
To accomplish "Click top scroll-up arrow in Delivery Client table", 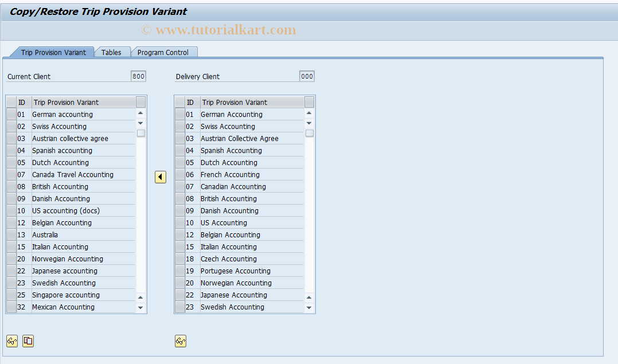I will 310,113.
